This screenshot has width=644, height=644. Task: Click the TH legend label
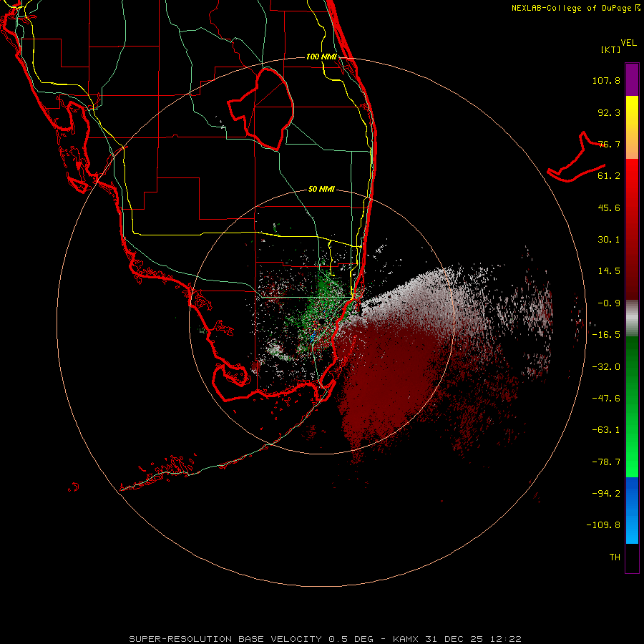coord(615,557)
